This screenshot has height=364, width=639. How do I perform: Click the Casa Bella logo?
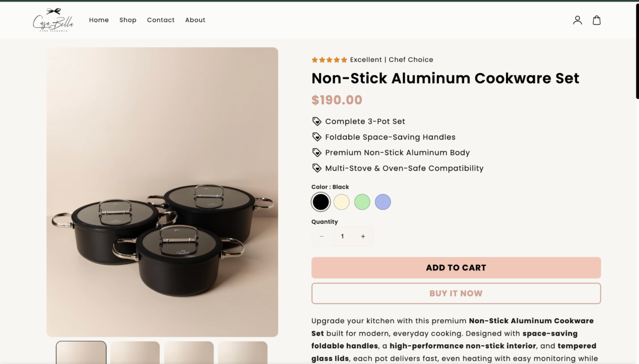[x=53, y=20]
